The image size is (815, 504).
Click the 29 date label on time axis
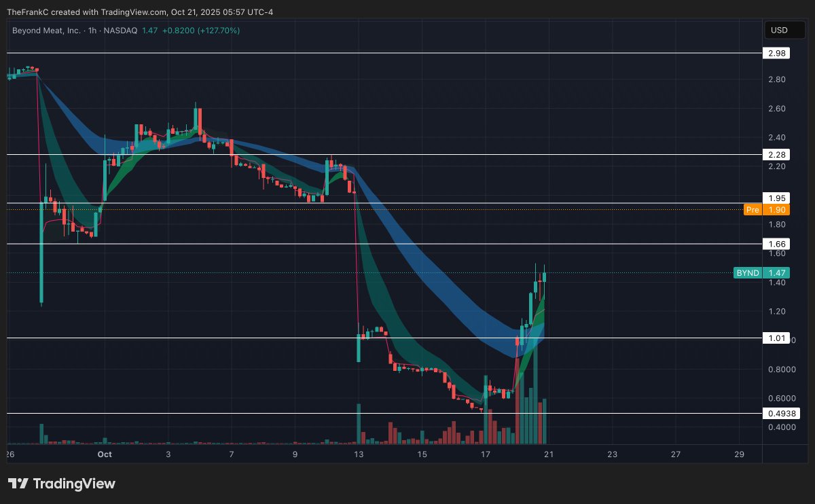click(740, 454)
